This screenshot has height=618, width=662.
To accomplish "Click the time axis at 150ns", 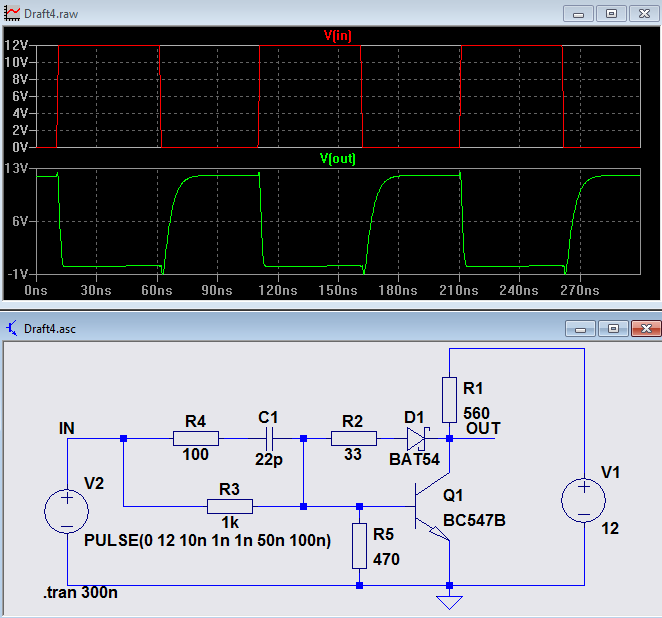I will click(338, 290).
